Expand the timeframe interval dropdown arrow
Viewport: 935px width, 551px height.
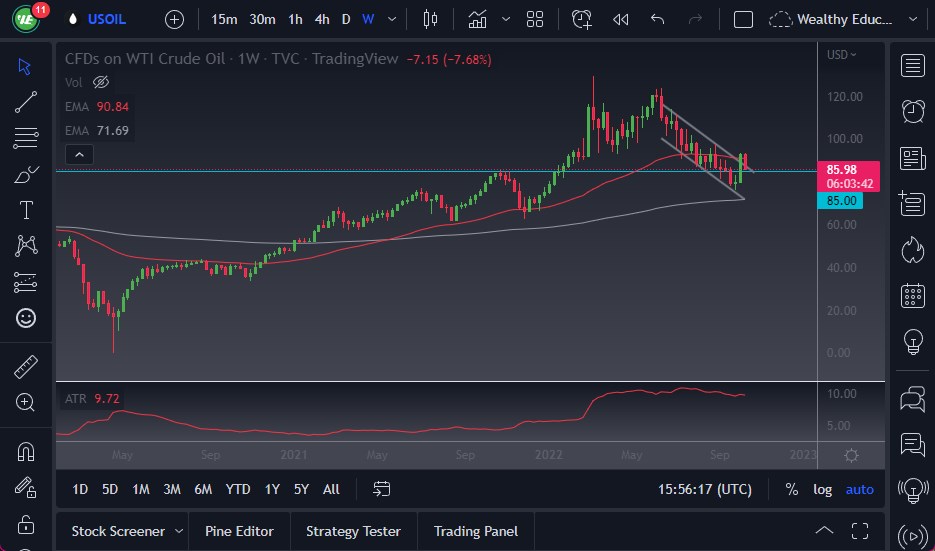pyautogui.click(x=392, y=19)
